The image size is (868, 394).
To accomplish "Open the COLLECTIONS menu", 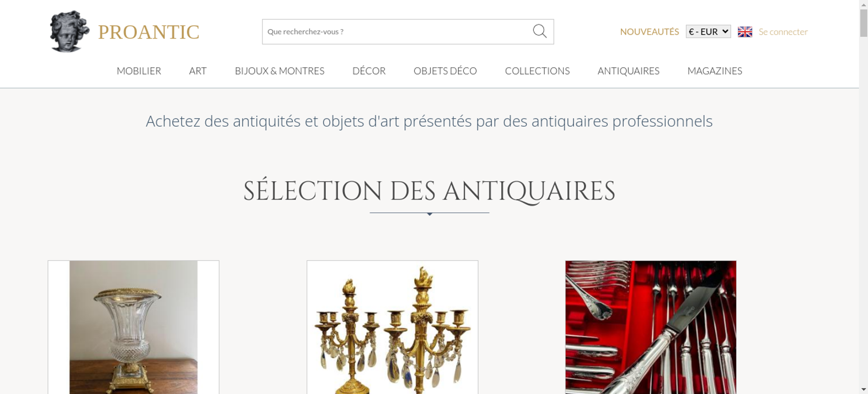I will coord(537,71).
